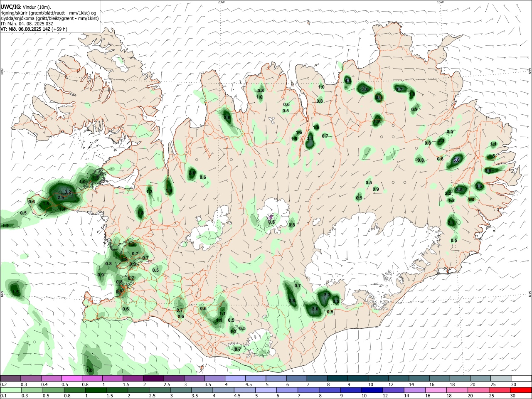Click the dark teal 8–9 swatch in upper legend row
The height and width of the screenshot is (399, 532).
[x=337, y=379]
